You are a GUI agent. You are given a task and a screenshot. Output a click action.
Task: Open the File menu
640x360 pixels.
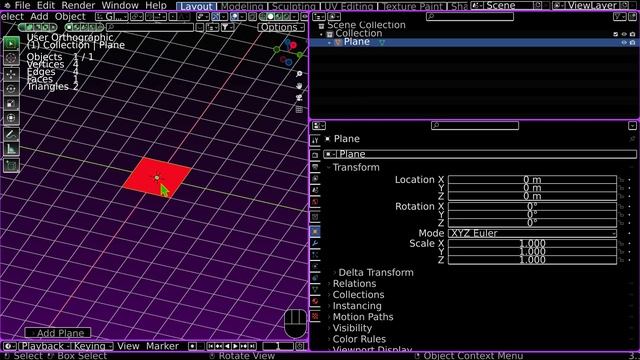coord(22,5)
